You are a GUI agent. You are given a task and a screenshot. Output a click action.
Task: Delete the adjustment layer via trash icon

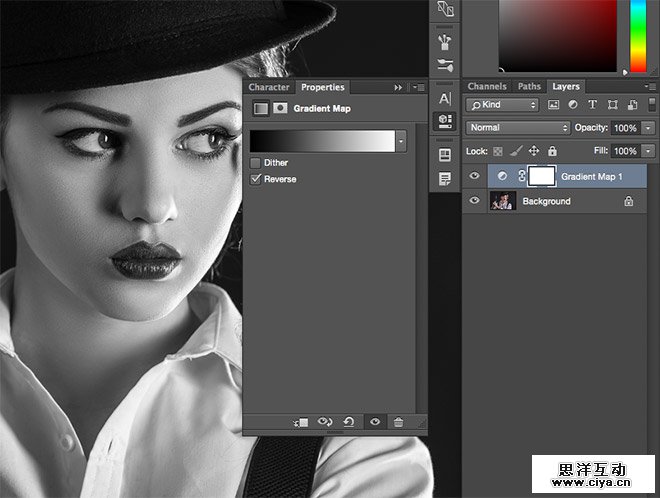pyautogui.click(x=398, y=422)
